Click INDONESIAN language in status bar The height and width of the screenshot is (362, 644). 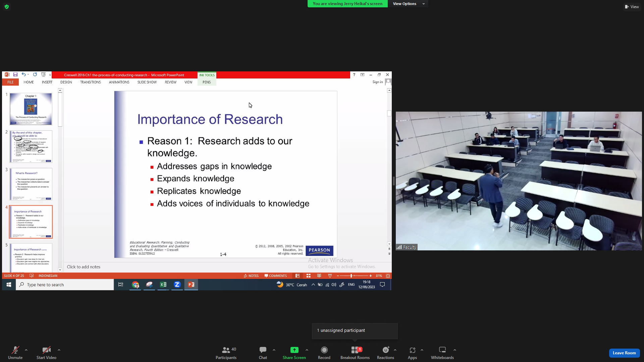[x=48, y=276]
